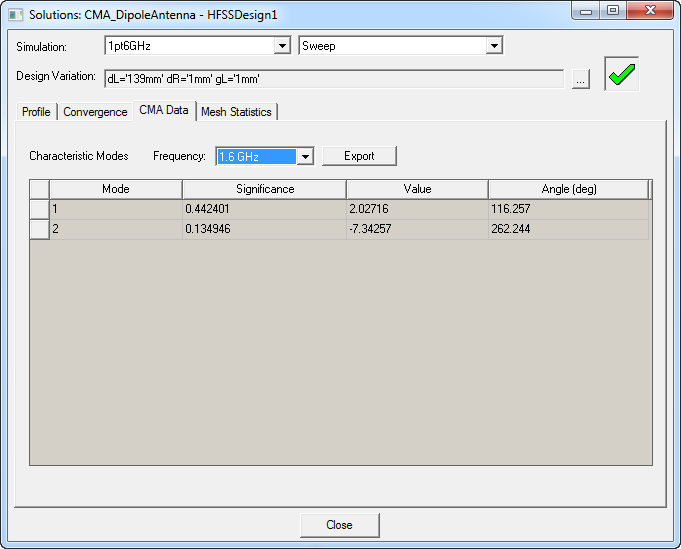Image resolution: width=681 pixels, height=549 pixels.
Task: Switch to the Profile tab
Action: [36, 112]
